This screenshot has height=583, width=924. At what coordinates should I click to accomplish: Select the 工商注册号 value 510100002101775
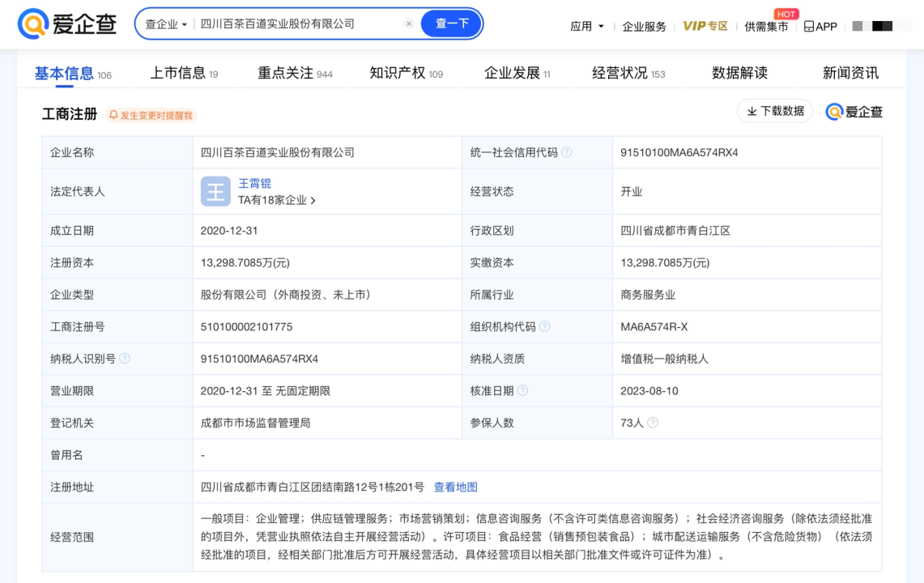coord(246,326)
